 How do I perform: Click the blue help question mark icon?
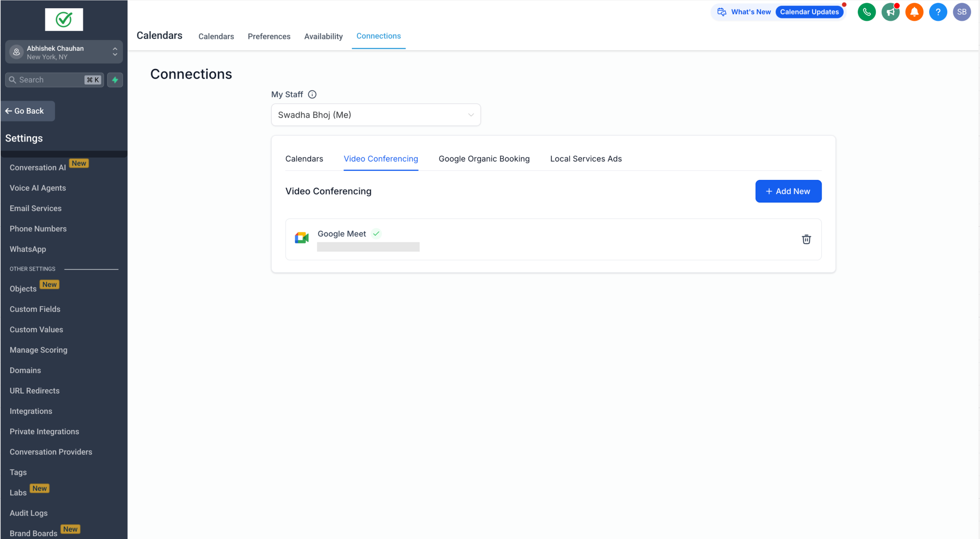938,12
